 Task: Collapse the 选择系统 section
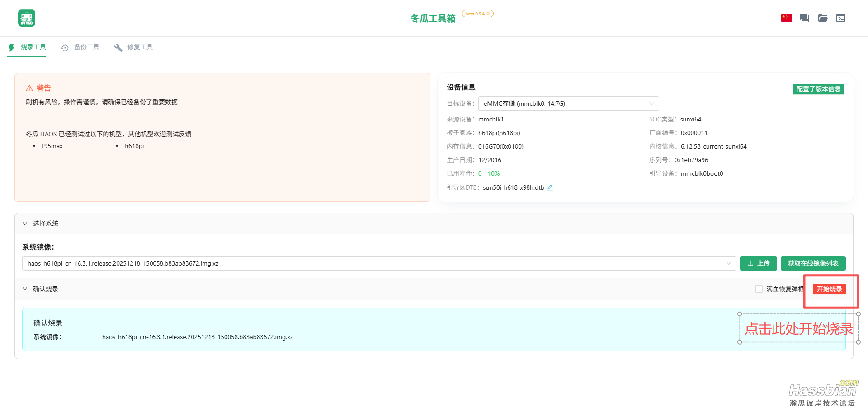tap(25, 223)
